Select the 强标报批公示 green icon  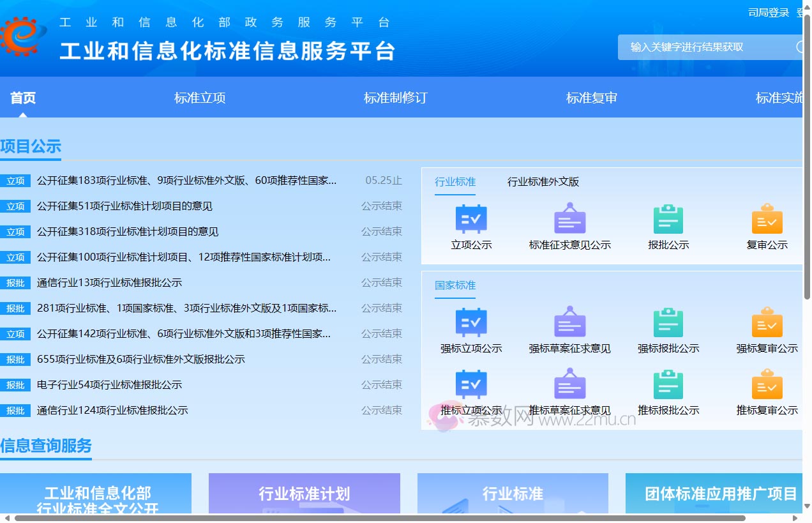tap(668, 322)
